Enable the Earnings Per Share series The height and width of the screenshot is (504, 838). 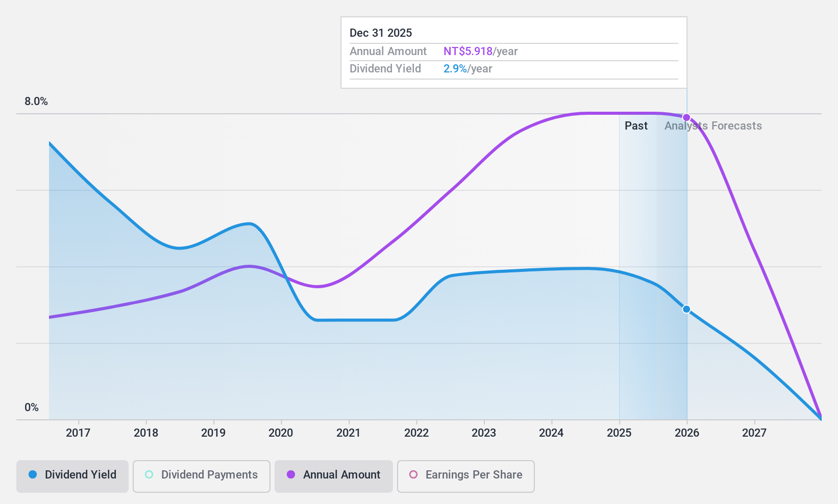pos(466,476)
